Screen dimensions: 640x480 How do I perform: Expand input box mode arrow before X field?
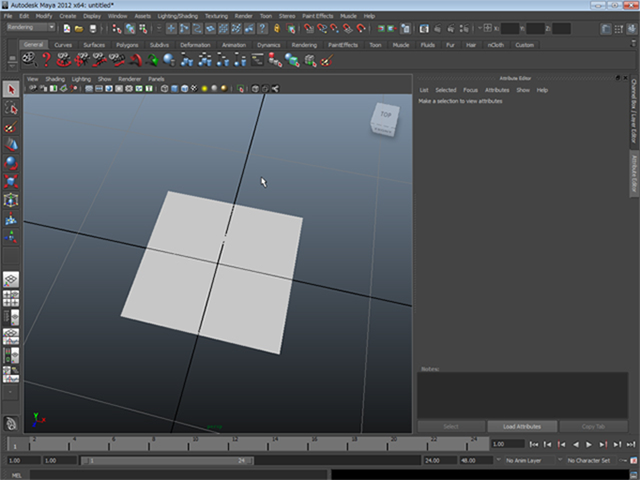coord(480,28)
